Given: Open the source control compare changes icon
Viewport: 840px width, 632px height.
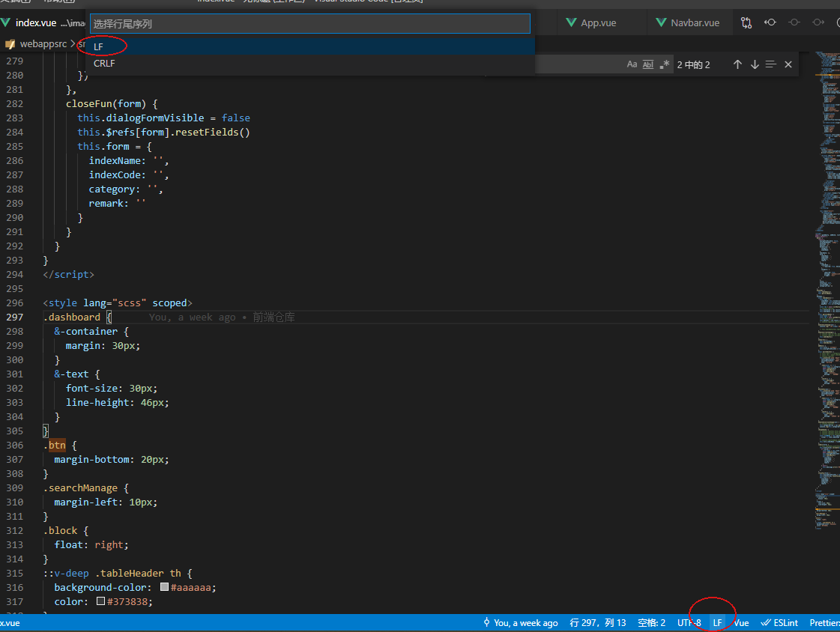Looking at the screenshot, I should click(746, 22).
